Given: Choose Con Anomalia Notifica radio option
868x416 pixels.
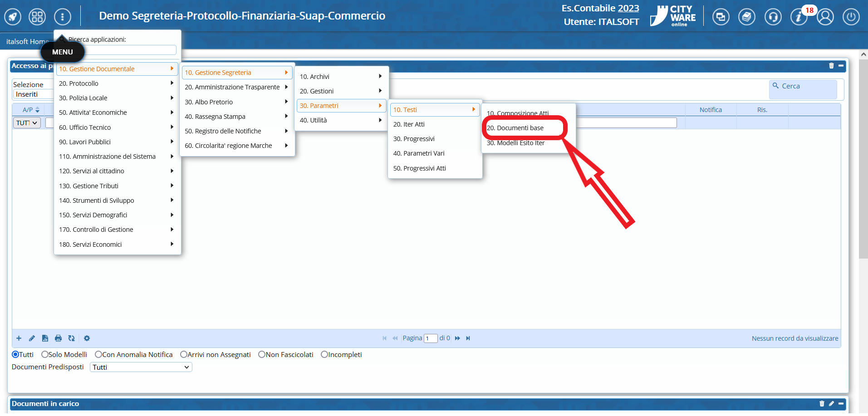Looking at the screenshot, I should coord(98,355).
